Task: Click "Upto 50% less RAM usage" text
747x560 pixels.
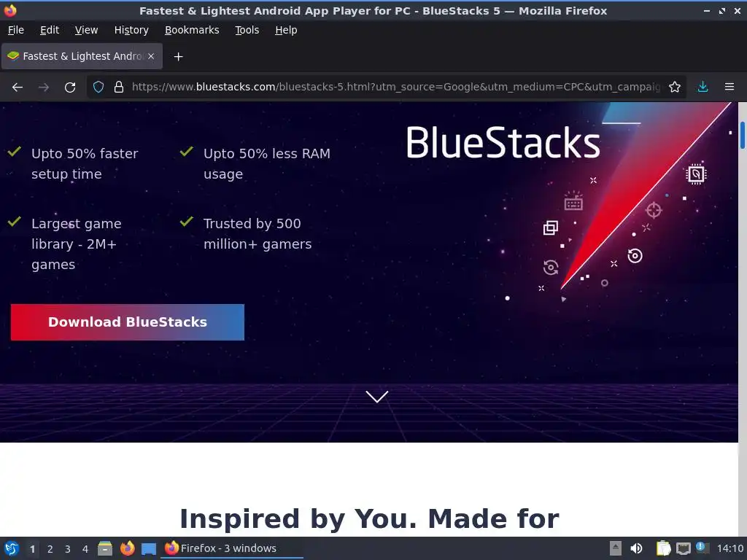Action: pyautogui.click(x=267, y=164)
